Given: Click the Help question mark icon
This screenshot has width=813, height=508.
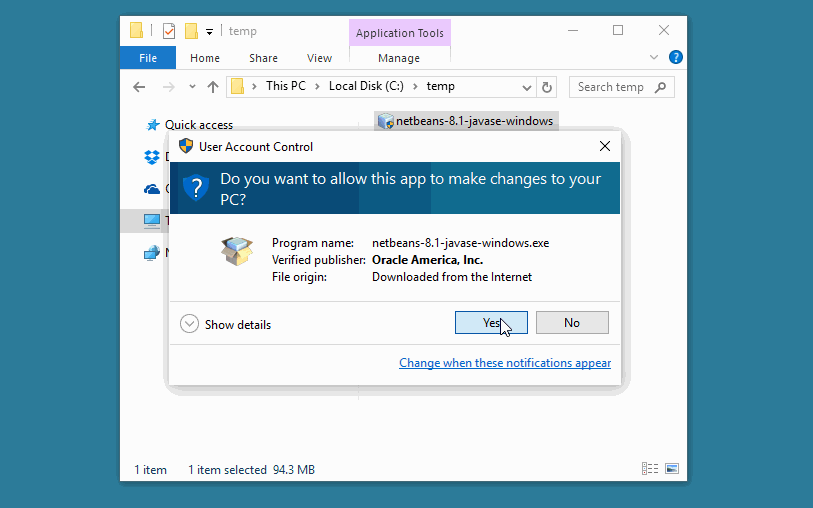Looking at the screenshot, I should (675, 58).
